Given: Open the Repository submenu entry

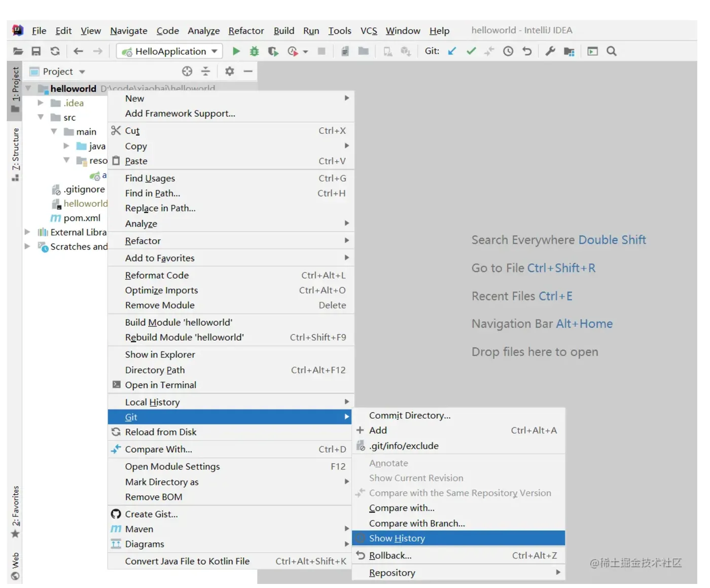Looking at the screenshot, I should point(458,573).
